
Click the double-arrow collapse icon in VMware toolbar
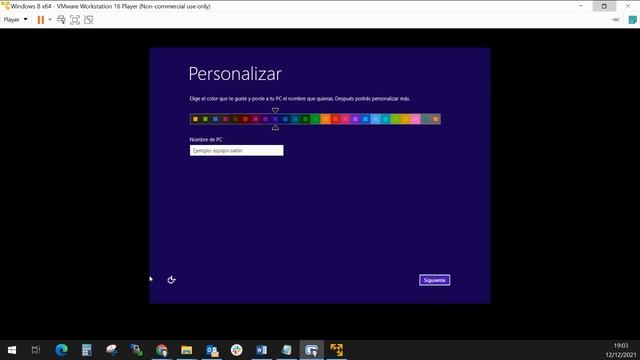pyautogui.click(x=616, y=20)
